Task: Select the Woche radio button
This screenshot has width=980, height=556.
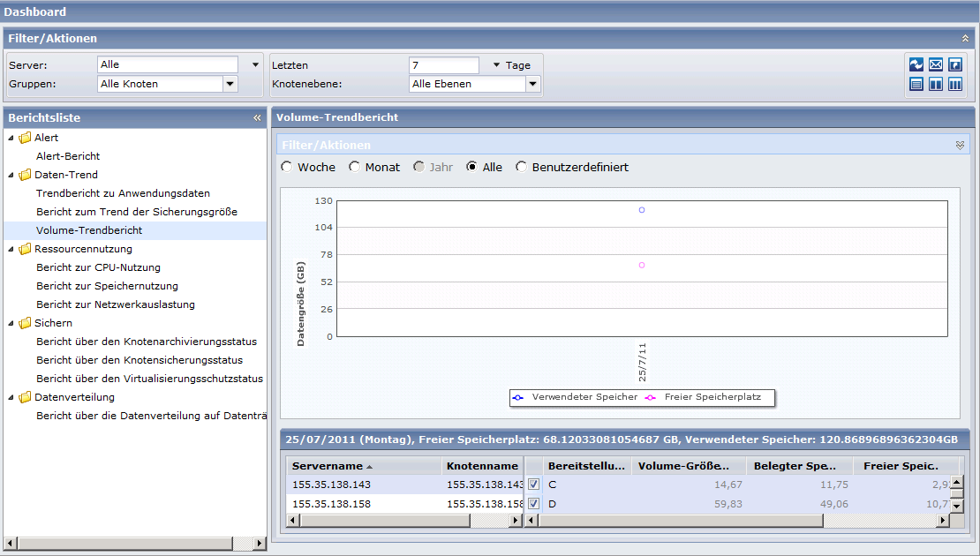Action: pyautogui.click(x=286, y=167)
